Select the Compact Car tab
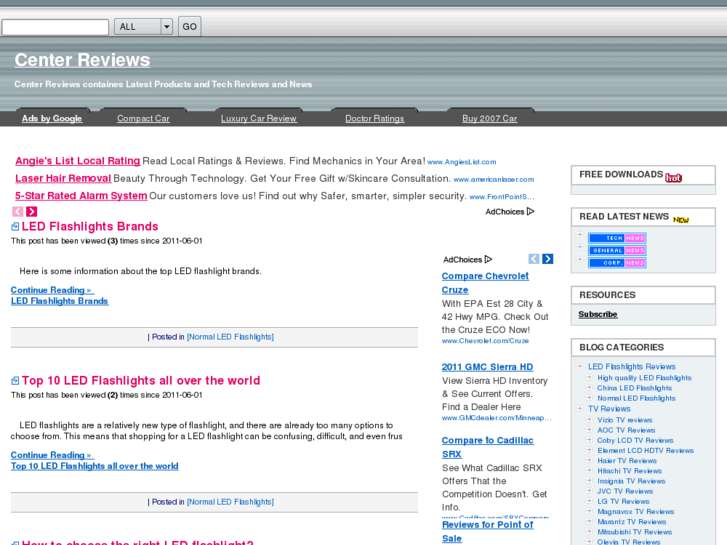This screenshot has height=545, width=727. [143, 118]
